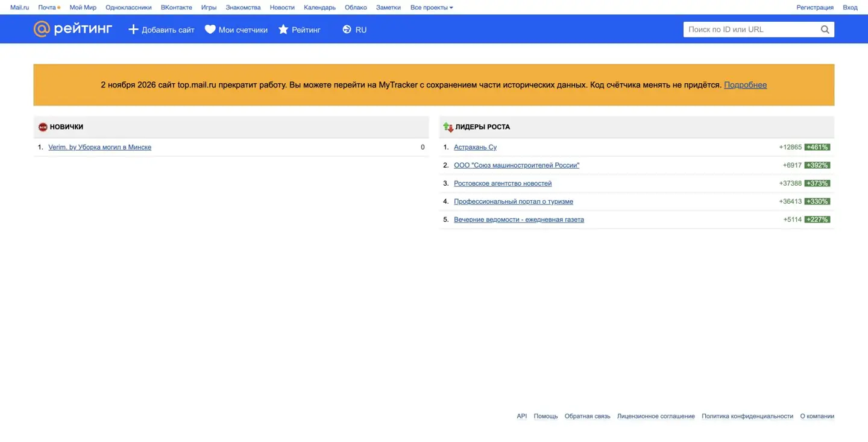The width and height of the screenshot is (868, 442).
Task: Click the Лидеры роста arrows icon
Action: click(x=448, y=127)
